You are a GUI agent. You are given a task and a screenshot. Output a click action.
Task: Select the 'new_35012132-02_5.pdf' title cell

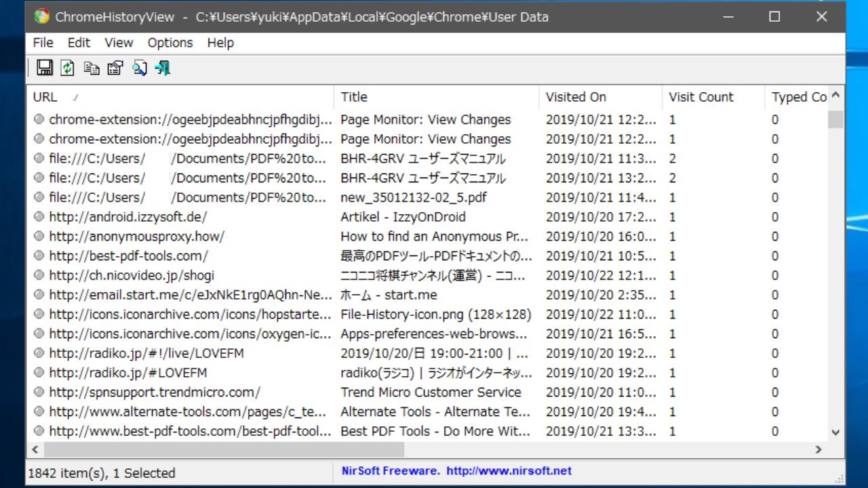(414, 197)
